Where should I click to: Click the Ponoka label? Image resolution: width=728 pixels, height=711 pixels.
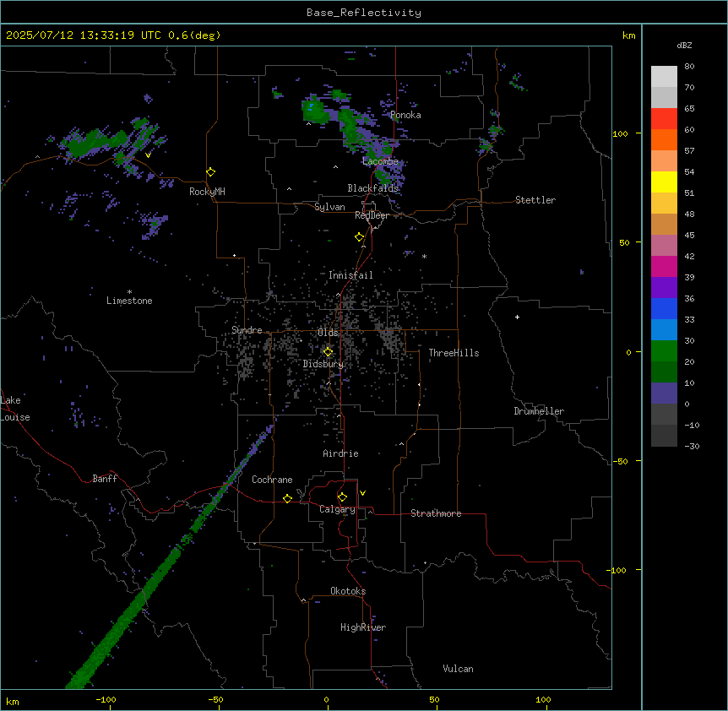click(x=405, y=115)
